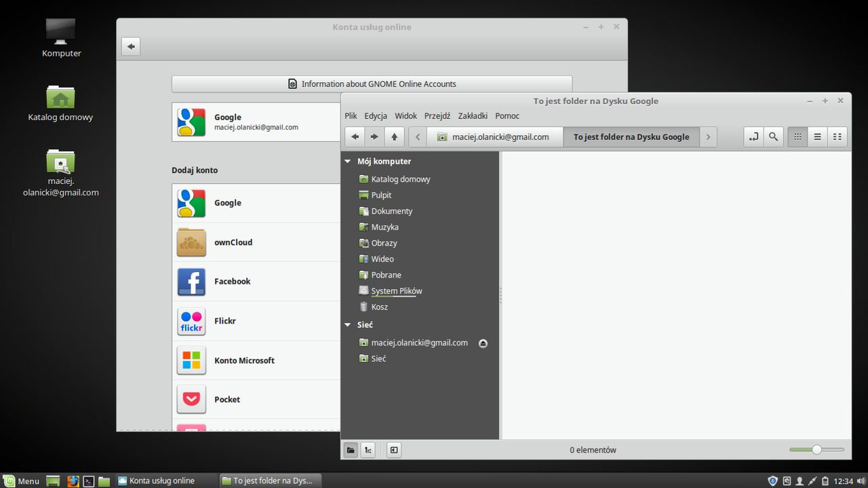Collapse the Mój komputer section
Viewport: 868px width, 488px height.
[348, 162]
